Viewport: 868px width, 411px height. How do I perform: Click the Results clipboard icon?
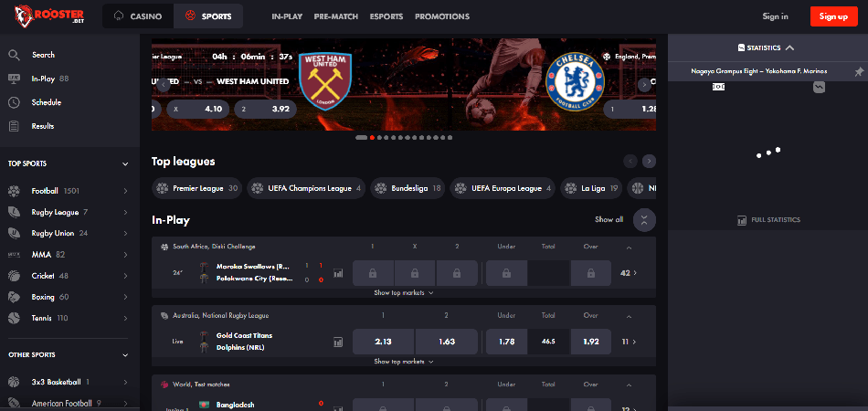point(14,126)
